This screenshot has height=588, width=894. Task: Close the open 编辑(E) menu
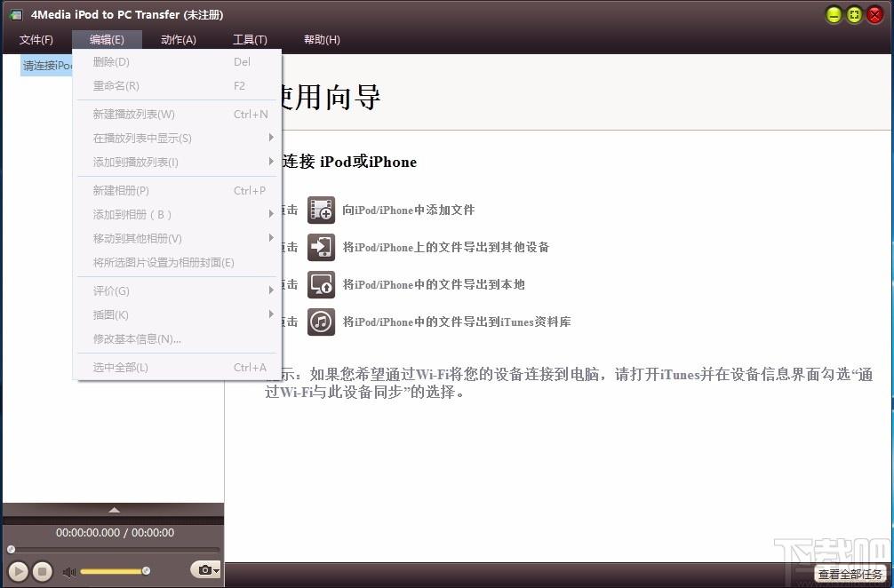pyautogui.click(x=107, y=39)
